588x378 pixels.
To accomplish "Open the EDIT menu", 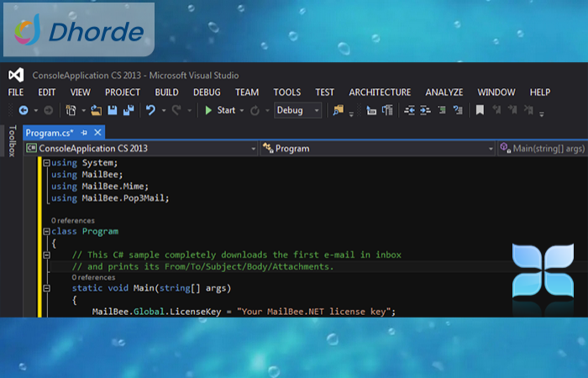I will 46,92.
